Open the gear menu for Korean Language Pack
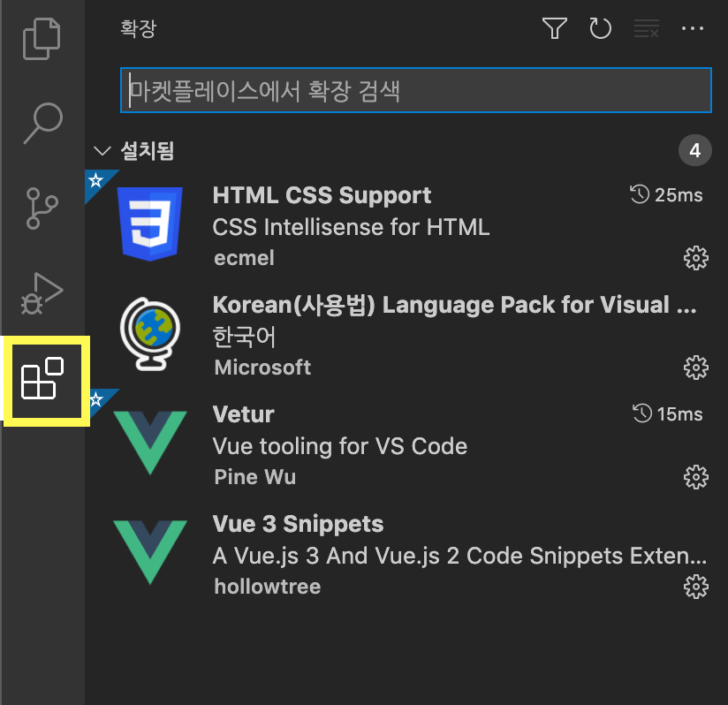This screenshot has height=705, width=728. coord(696,368)
